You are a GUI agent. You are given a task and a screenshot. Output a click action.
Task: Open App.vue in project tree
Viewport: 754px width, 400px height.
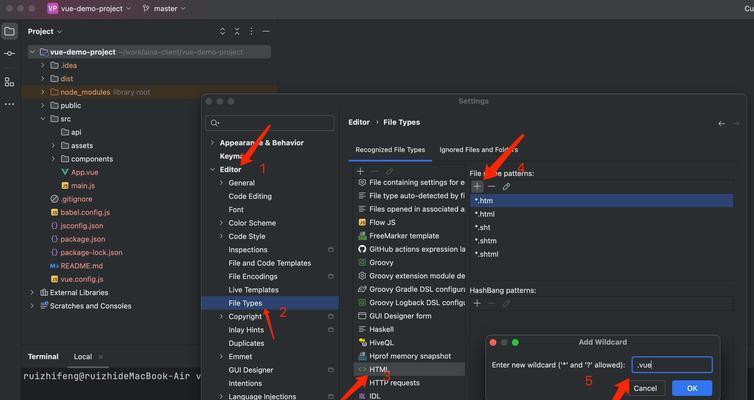[x=84, y=172]
